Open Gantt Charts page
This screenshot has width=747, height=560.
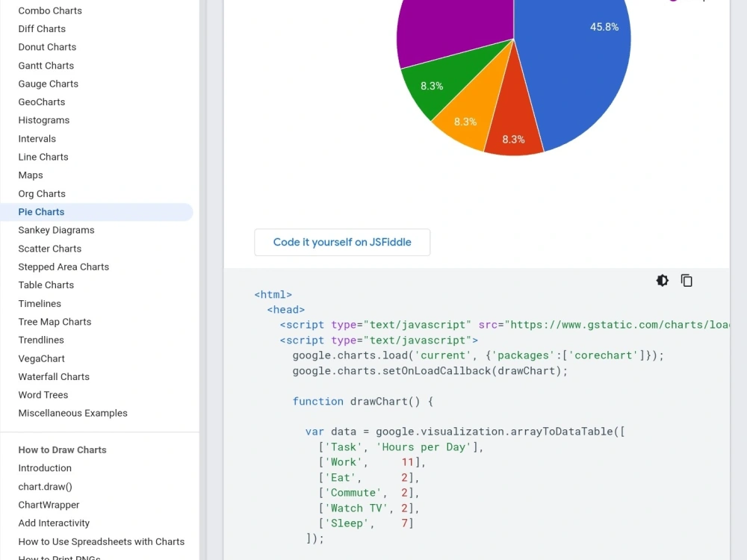pos(46,65)
